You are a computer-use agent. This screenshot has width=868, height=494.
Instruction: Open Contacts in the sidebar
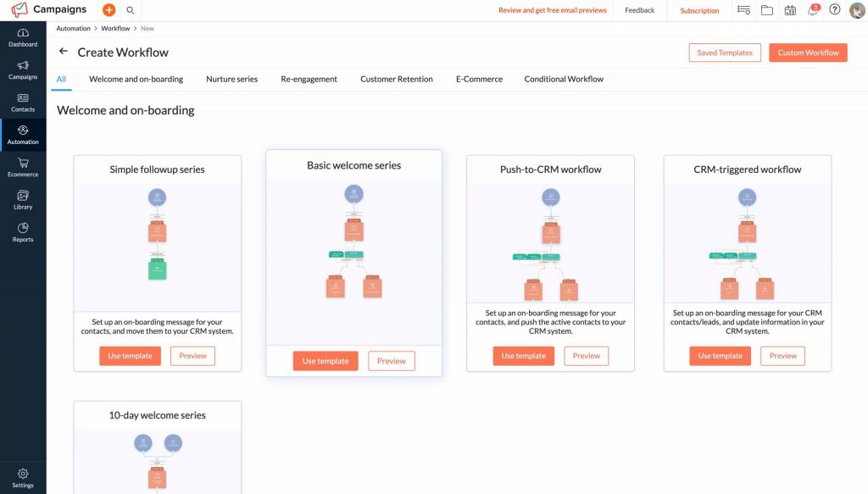(x=23, y=103)
